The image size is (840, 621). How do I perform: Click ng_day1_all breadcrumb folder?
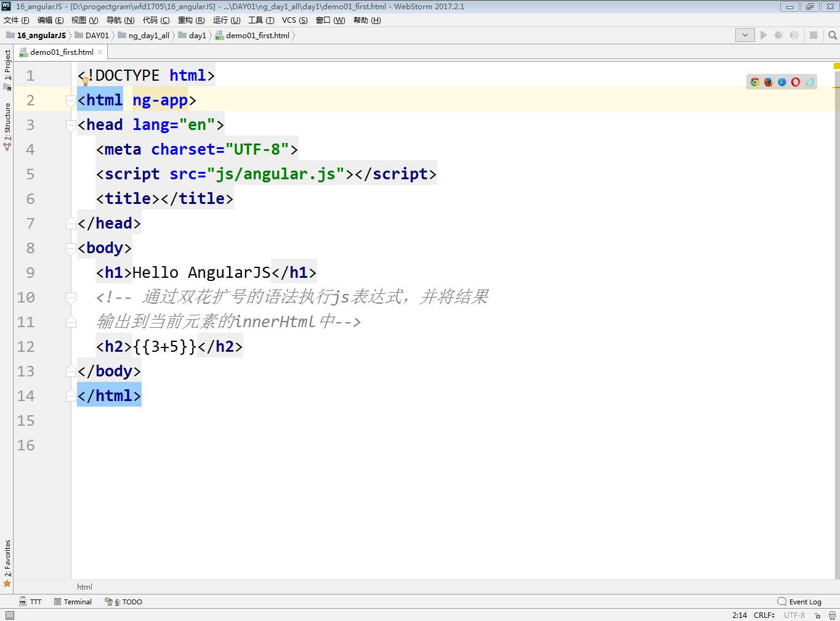tap(143, 36)
